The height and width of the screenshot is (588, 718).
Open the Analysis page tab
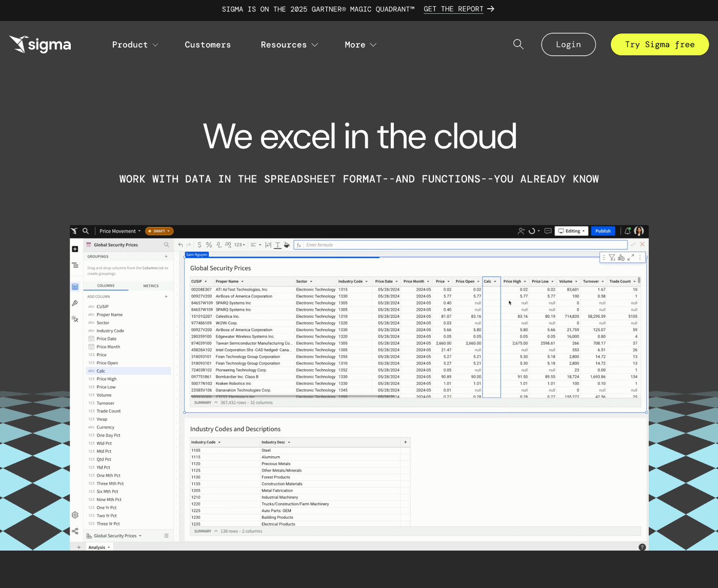(x=99, y=548)
